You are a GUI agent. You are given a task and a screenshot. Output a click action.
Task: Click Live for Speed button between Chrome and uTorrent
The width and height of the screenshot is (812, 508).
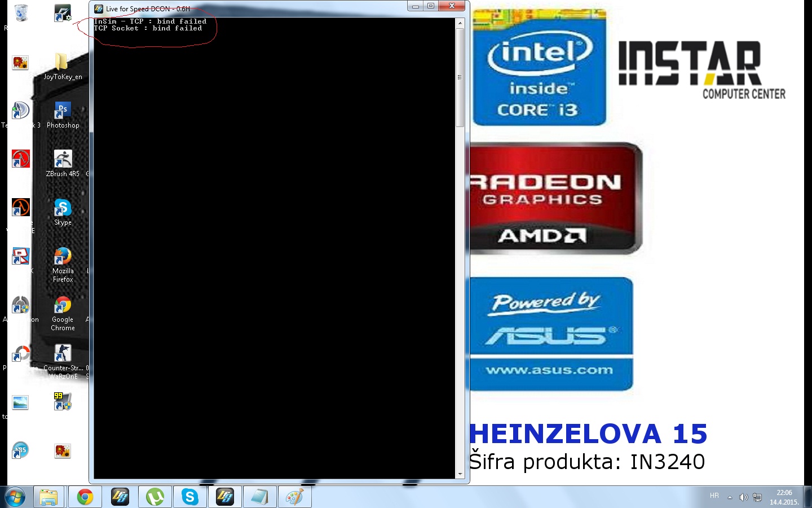[120, 497]
